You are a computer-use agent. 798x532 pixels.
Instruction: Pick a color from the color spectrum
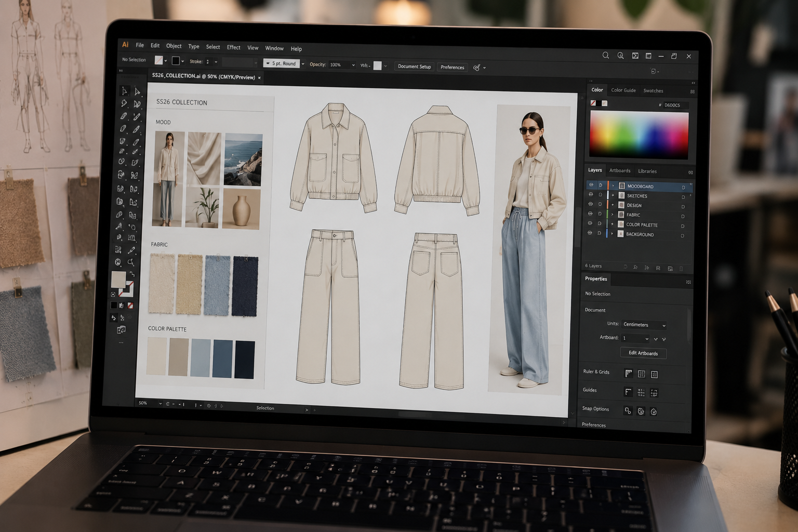[x=639, y=135]
